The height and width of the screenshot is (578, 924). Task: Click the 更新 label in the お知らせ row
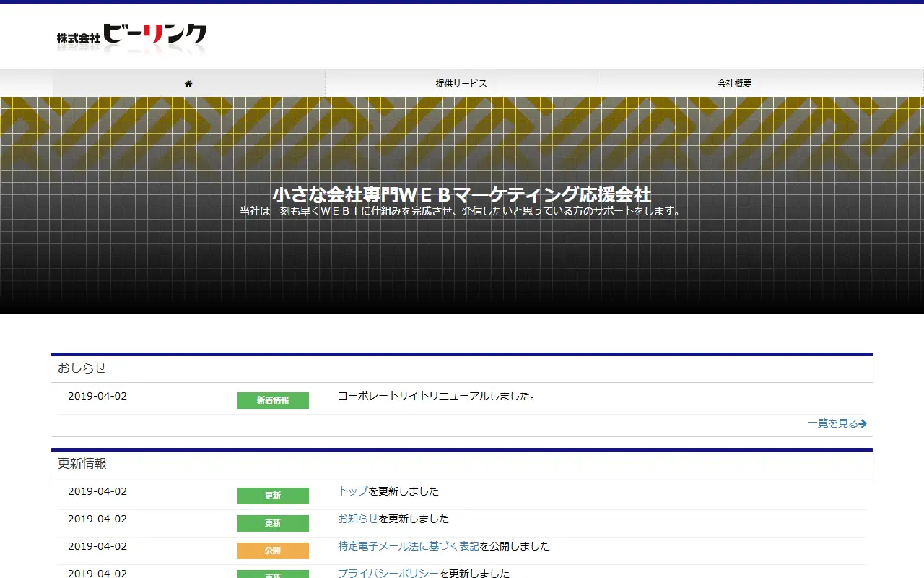coord(273,523)
